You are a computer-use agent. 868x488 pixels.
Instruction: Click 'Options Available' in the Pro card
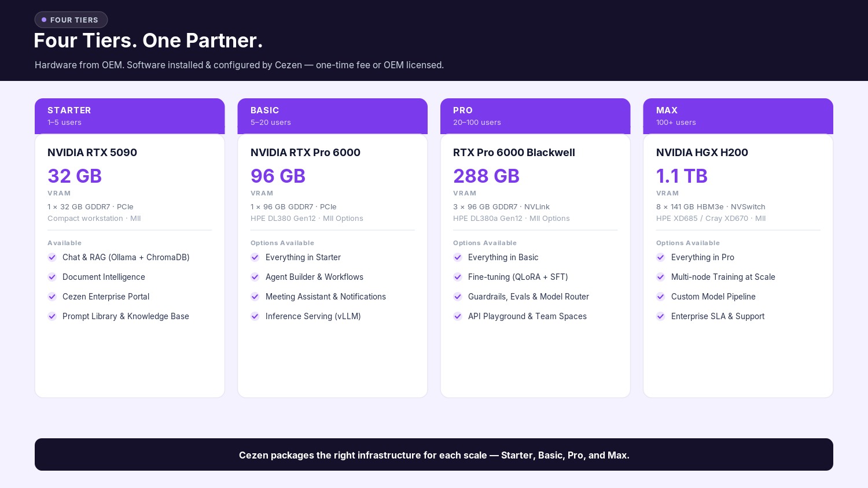point(485,243)
